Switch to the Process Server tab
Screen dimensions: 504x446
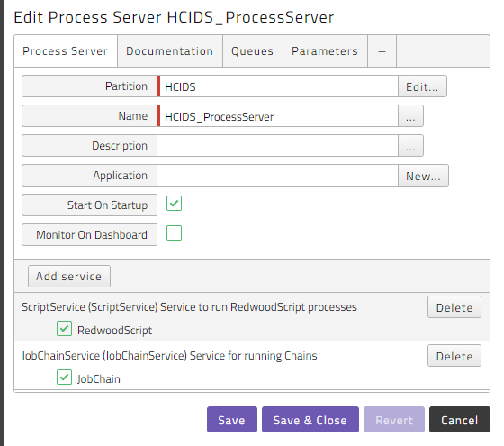tap(66, 51)
